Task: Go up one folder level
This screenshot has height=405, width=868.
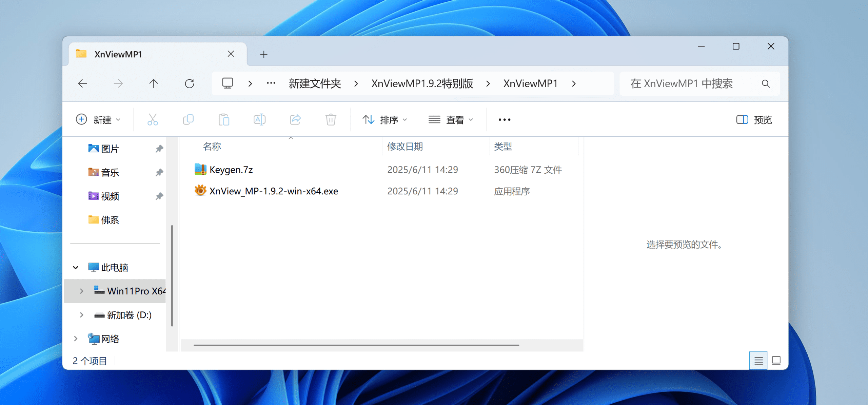Action: tap(154, 83)
